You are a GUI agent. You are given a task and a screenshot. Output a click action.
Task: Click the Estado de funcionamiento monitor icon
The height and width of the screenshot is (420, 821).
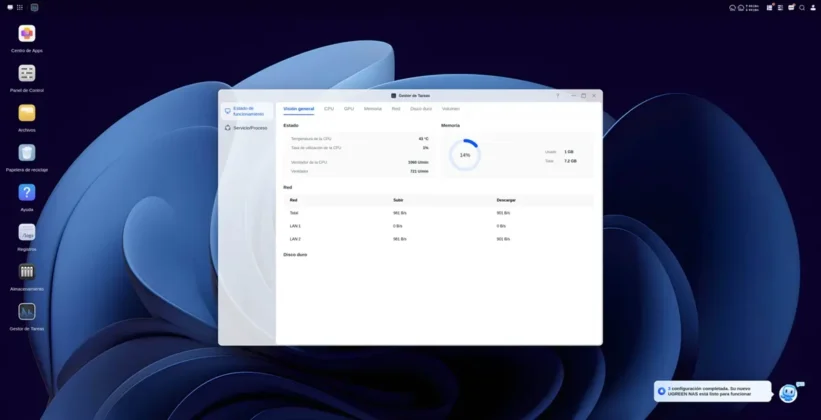point(228,111)
